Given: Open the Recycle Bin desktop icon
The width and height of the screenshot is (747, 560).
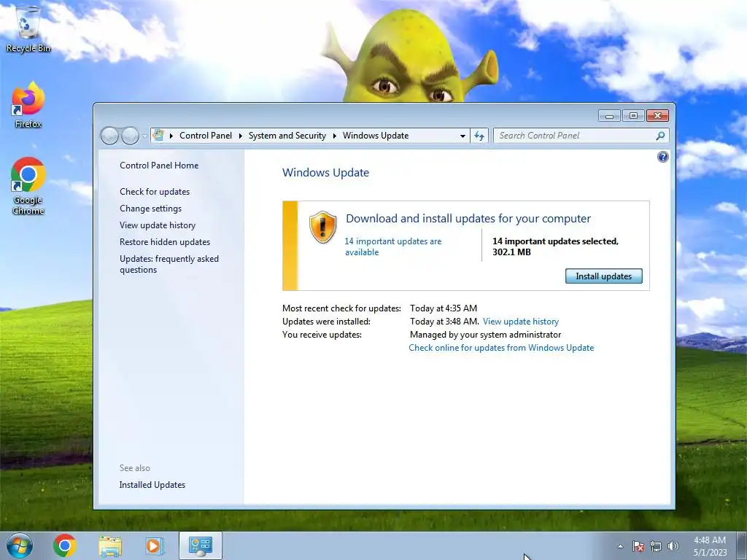Looking at the screenshot, I should 28,28.
